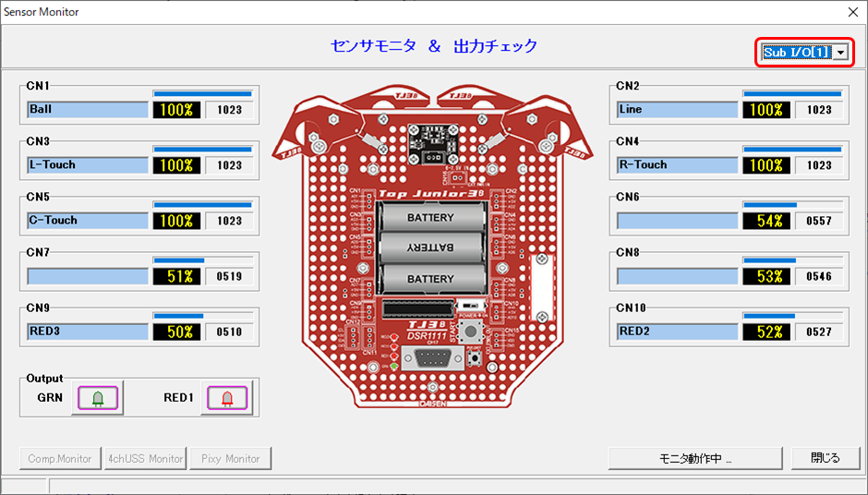
Task: Select the CN3 L-Touch name field
Action: [88, 165]
